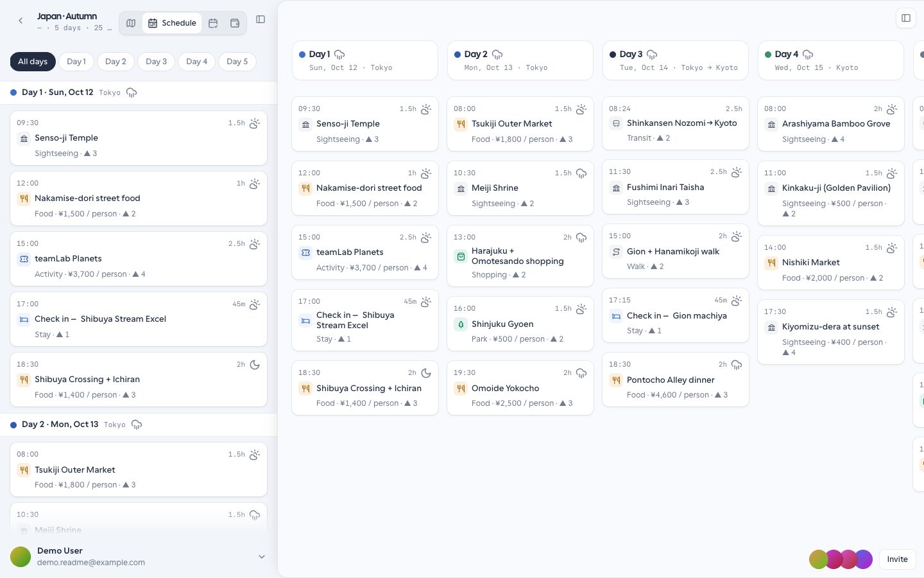Click the moon icon on board Shibuya Crossing card
This screenshot has width=924, height=578.
pyautogui.click(x=426, y=373)
